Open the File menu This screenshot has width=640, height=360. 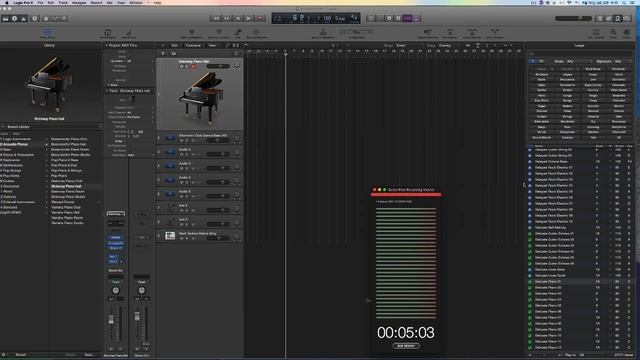[x=40, y=2]
